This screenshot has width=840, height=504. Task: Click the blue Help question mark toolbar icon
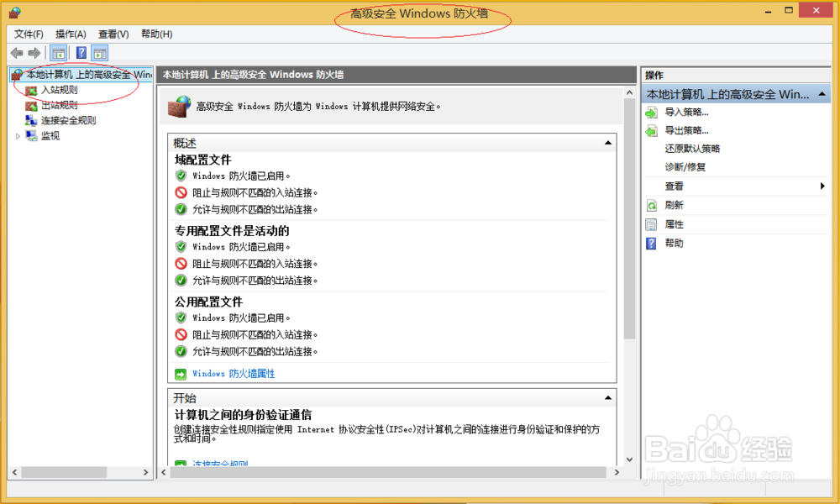[80, 52]
